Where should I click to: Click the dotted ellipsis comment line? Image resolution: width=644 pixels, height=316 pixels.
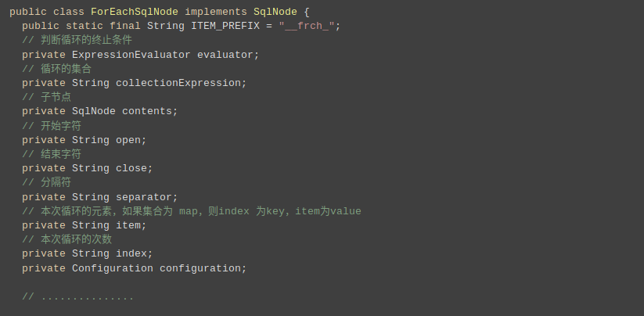tap(77, 297)
